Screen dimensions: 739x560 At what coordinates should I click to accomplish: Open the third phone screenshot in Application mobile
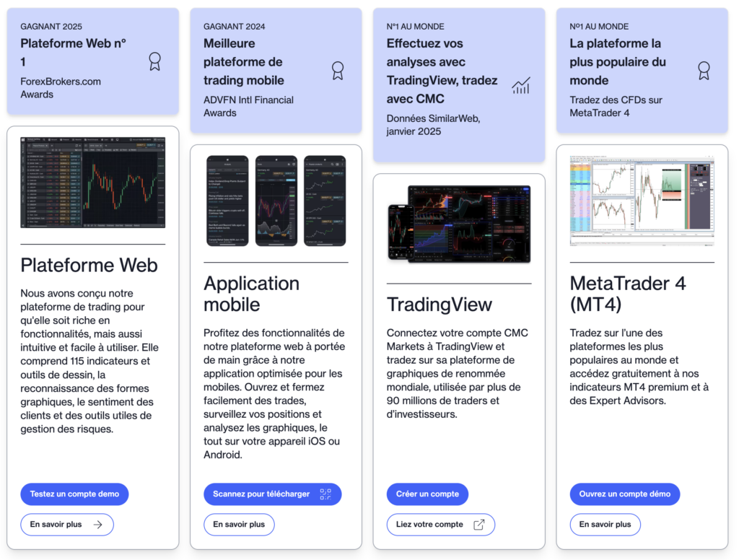(325, 201)
